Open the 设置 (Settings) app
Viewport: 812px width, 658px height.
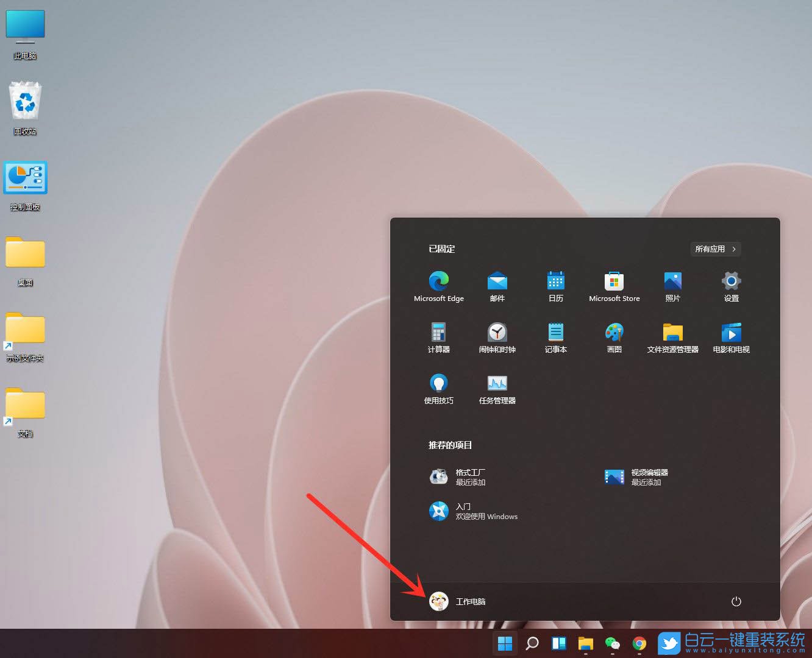(730, 286)
